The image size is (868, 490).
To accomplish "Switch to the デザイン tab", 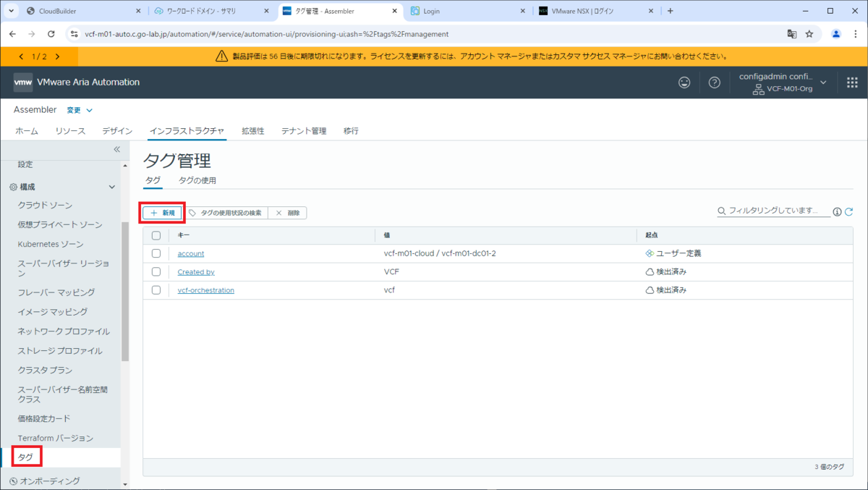I will click(117, 131).
